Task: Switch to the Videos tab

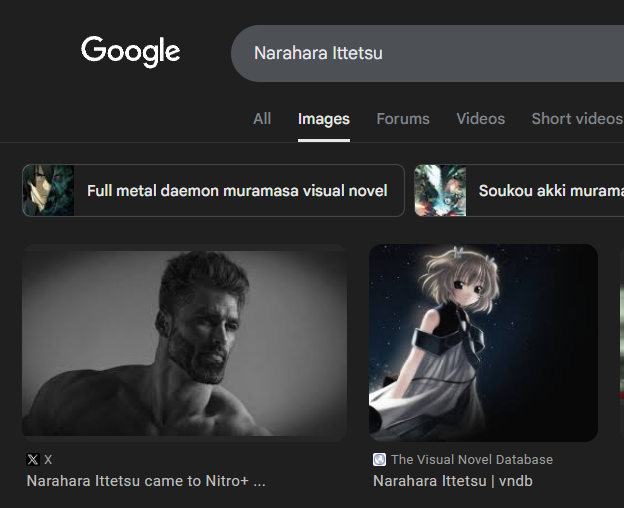Action: [x=480, y=119]
